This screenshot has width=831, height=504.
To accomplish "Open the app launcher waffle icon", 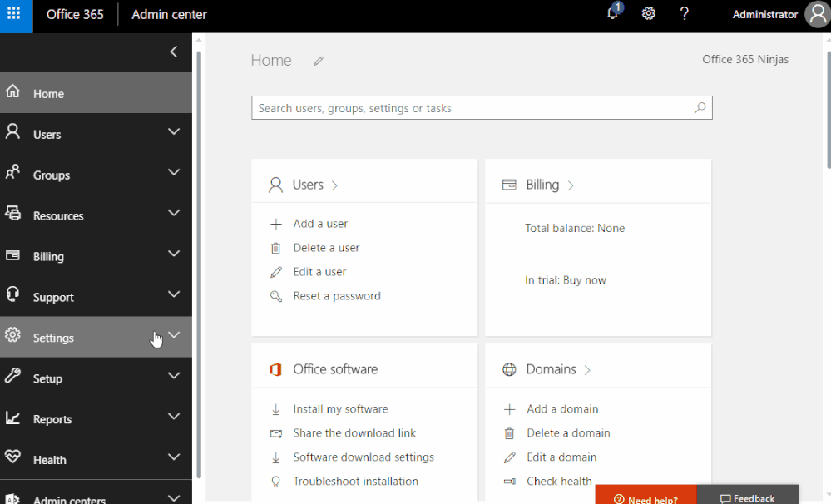I will (16, 15).
